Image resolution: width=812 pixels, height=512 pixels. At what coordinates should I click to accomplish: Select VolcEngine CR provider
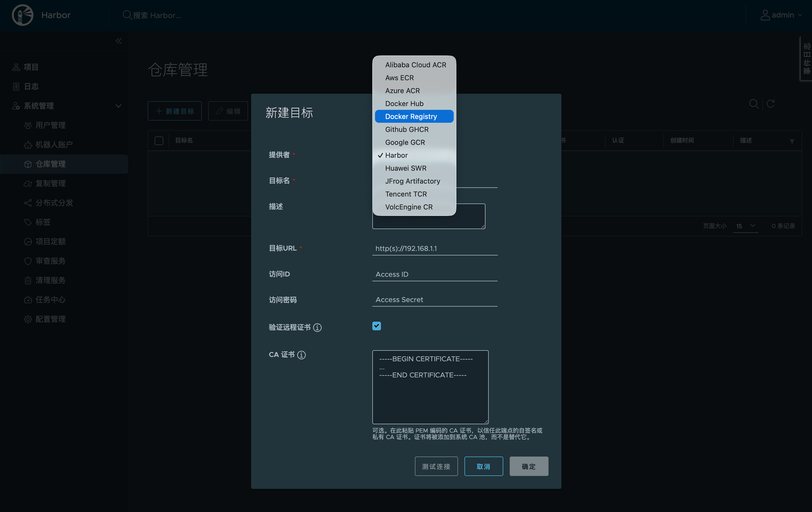[x=414, y=207]
